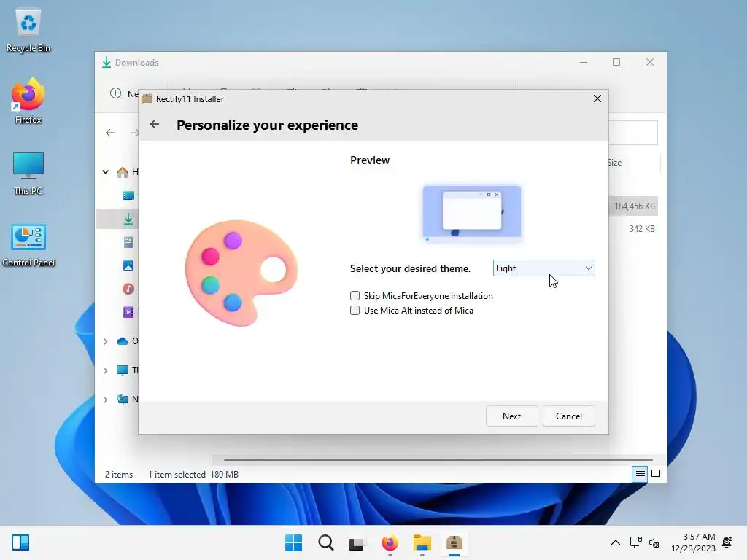Open Windows Start menu

tap(293, 542)
